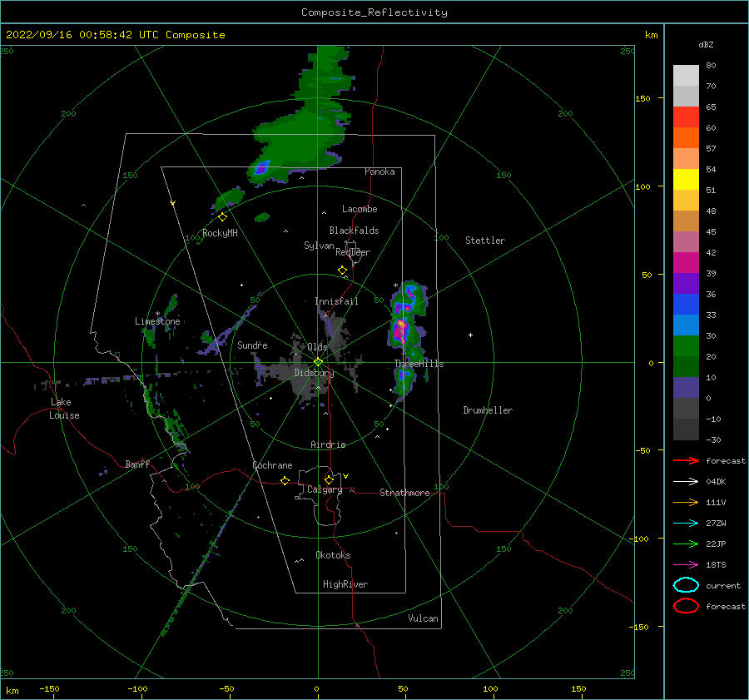Click the Banff town label
Viewport: 749px width, 700px height.
point(137,464)
